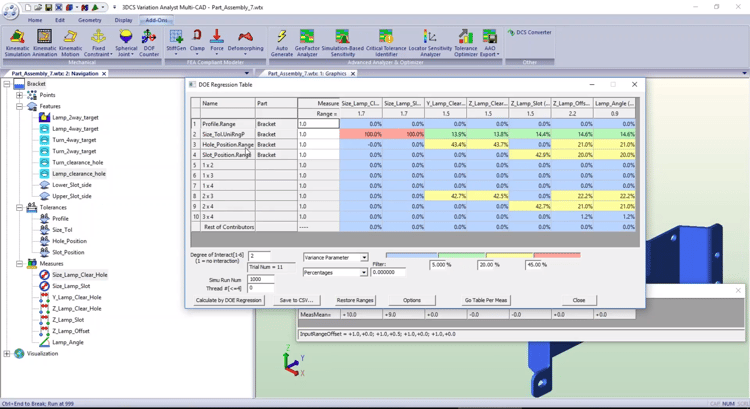Click the Thread # input field
The width and height of the screenshot is (750, 409).
click(x=261, y=288)
